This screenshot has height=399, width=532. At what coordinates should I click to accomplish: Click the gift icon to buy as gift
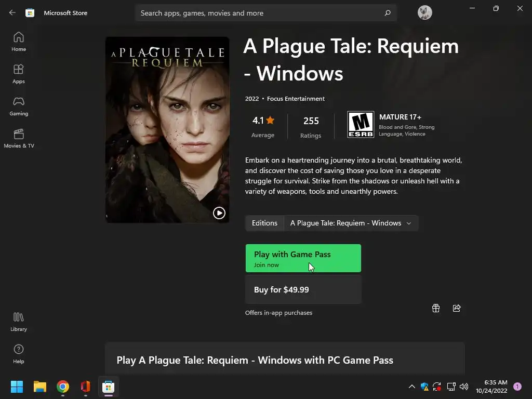(436, 308)
